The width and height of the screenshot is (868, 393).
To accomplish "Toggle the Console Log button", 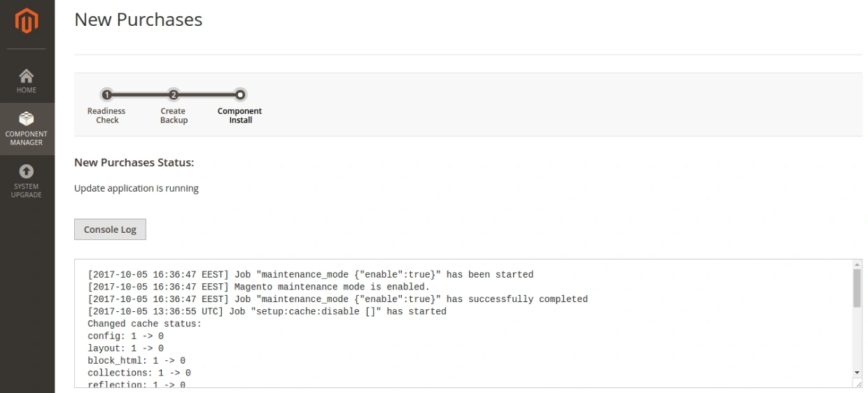I will tap(110, 229).
